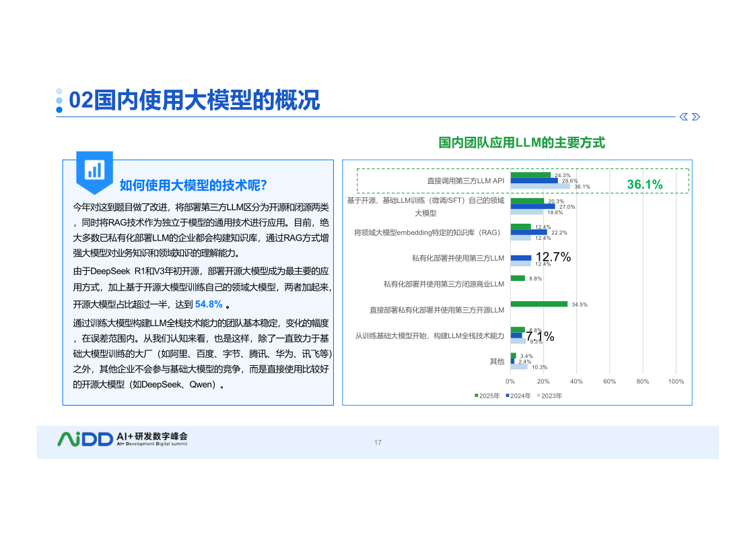Click the dark blue 2024年 legend marker
Image resolution: width=756 pixels, height=535 pixels.
pyautogui.click(x=508, y=396)
